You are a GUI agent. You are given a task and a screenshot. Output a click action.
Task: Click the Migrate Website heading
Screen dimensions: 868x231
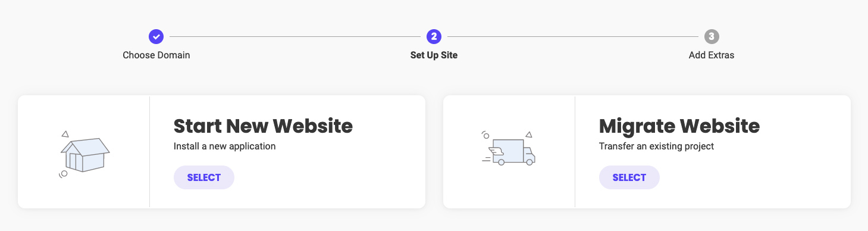[x=679, y=126]
